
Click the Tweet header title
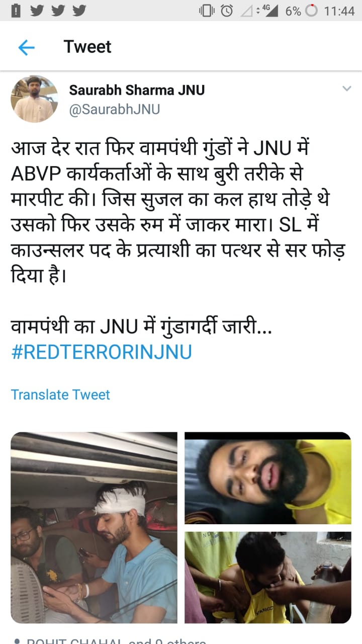87,47
